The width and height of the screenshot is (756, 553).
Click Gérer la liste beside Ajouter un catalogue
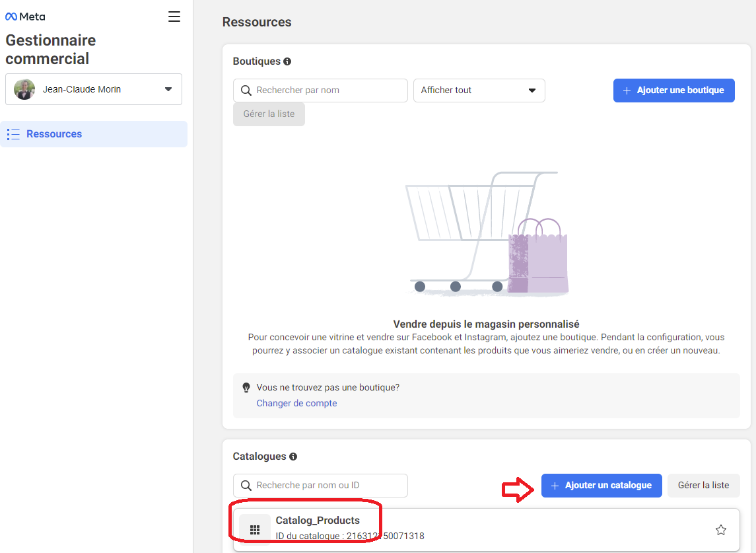click(703, 486)
